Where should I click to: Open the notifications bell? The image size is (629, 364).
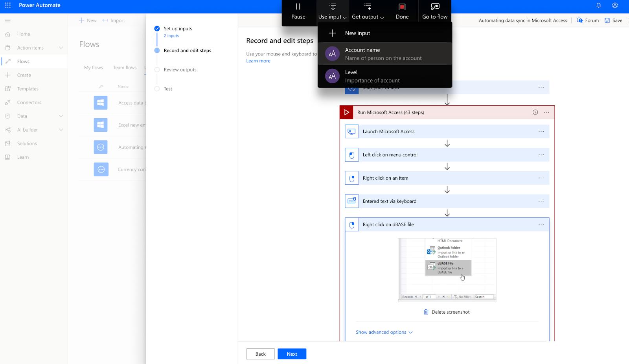pyautogui.click(x=598, y=6)
